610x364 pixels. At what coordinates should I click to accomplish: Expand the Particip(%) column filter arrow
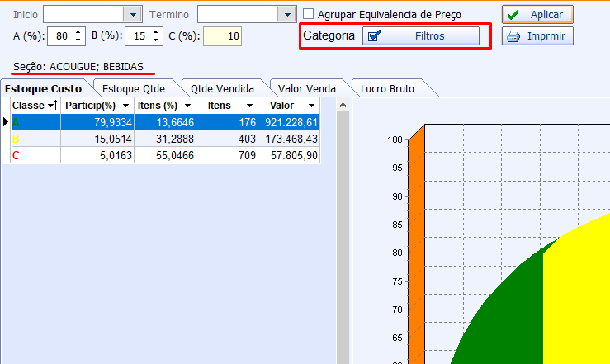(x=125, y=106)
